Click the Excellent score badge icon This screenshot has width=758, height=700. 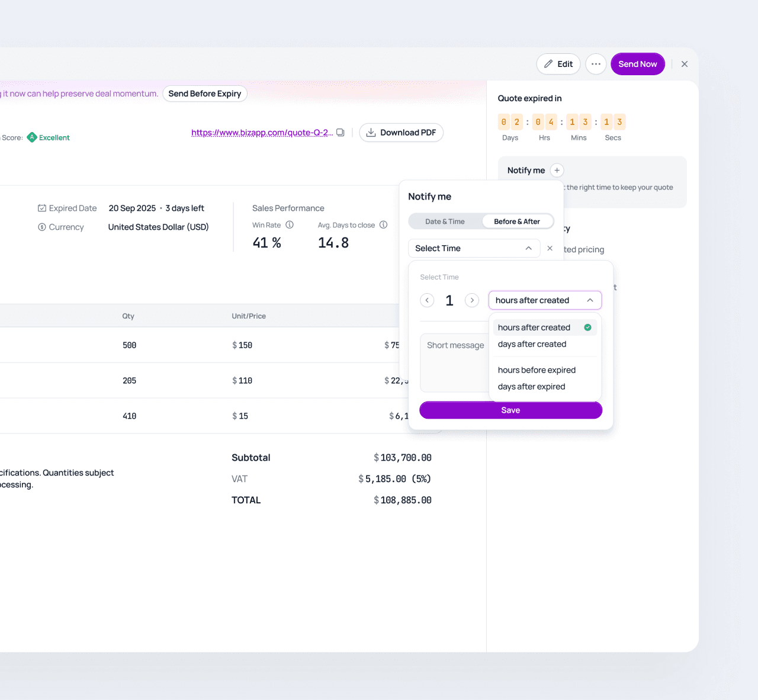[32, 137]
